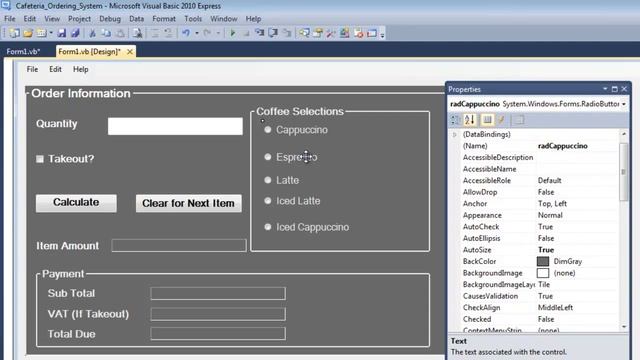
Task: Check the Takeout? checkbox
Action: 40,159
